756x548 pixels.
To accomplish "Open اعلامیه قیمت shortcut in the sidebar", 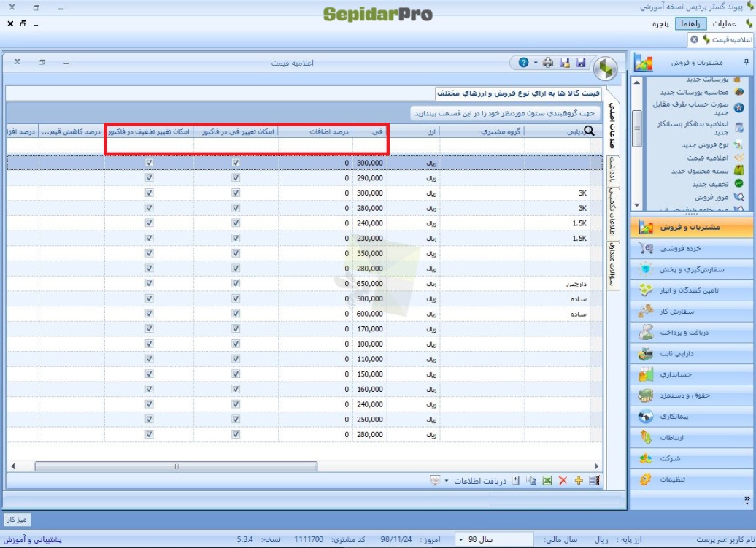I will [708, 158].
